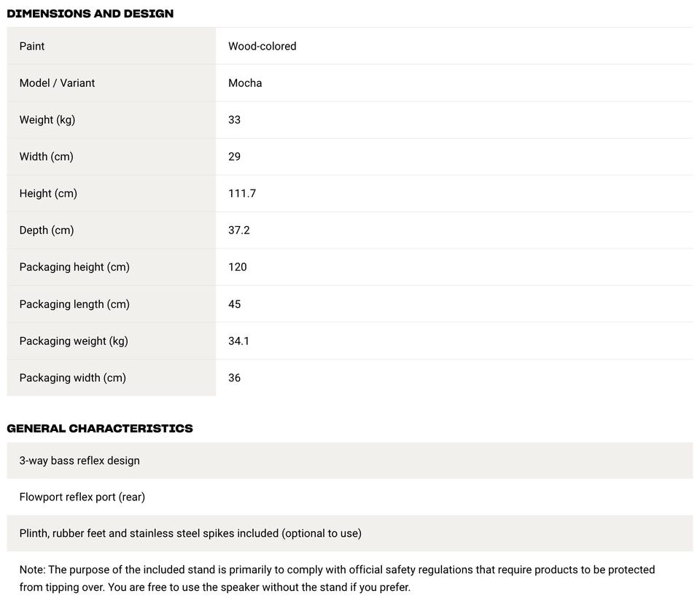Screen dimensions: 700x601
Task: Click the 3-way bass reflex design row
Action: (79, 460)
